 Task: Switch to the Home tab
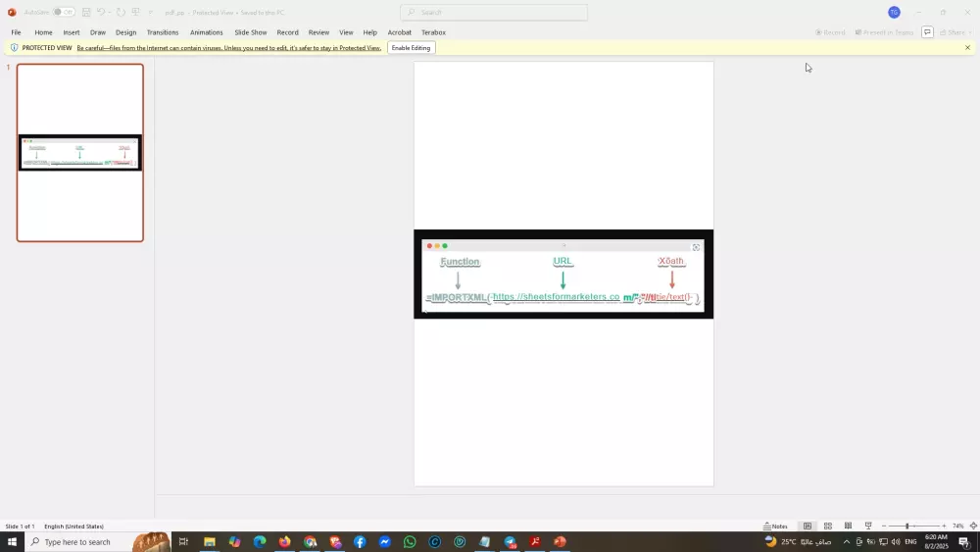43,32
